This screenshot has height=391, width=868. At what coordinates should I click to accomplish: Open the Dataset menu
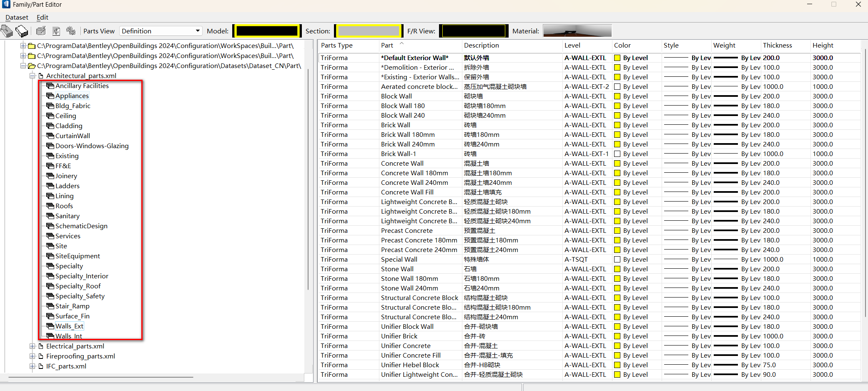pos(17,17)
